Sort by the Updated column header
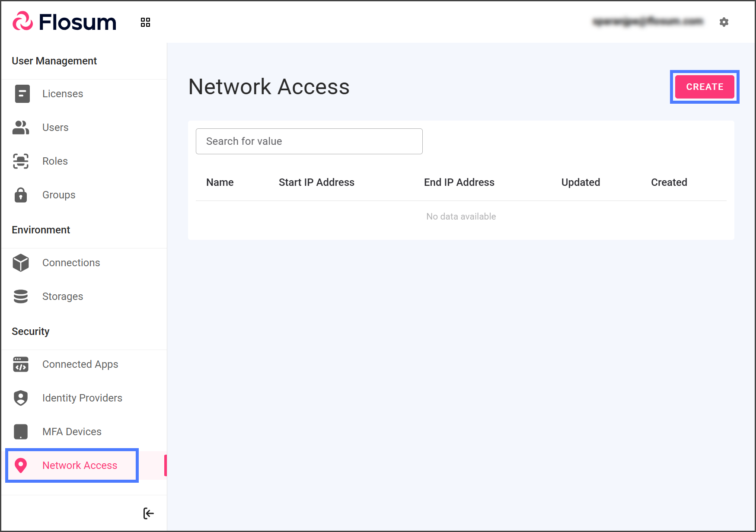756x532 pixels. 581,182
